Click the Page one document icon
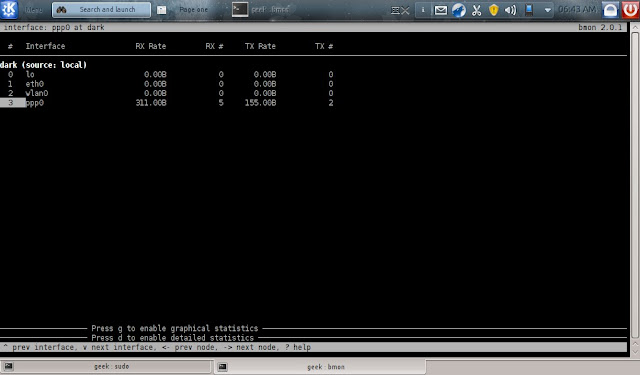The height and width of the screenshot is (375, 640). click(x=162, y=10)
